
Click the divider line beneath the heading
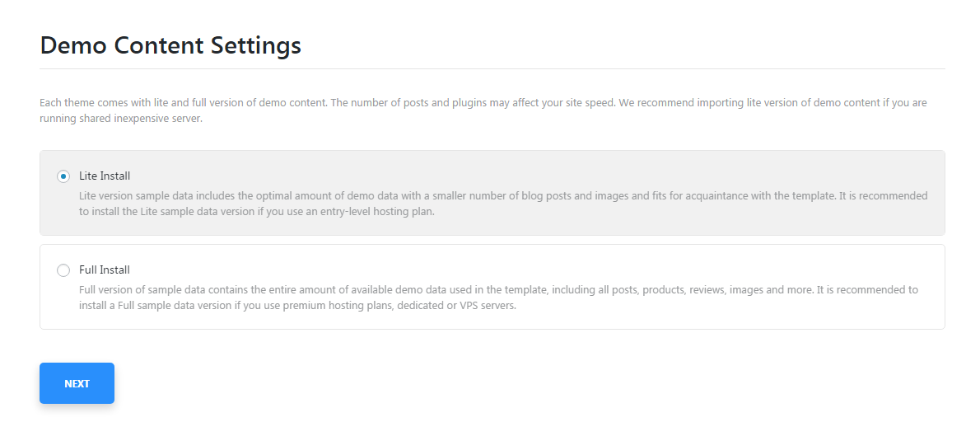pyautogui.click(x=492, y=68)
